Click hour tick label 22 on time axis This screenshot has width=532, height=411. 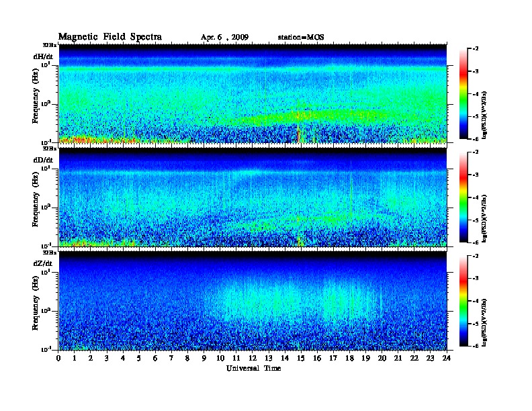click(414, 358)
